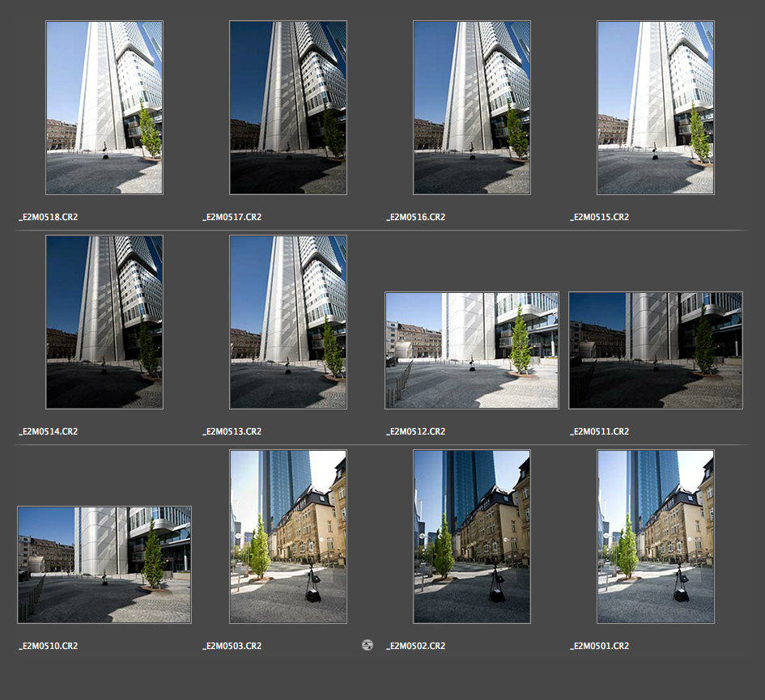Click the filename text _E2M0511.CR2
This screenshot has height=700, width=765.
pos(600,431)
